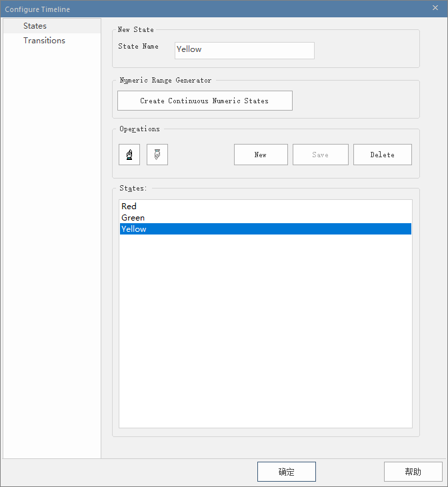Viewport: 448px width, 487px height.
Task: Select Red in the States list
Action: click(x=265, y=207)
